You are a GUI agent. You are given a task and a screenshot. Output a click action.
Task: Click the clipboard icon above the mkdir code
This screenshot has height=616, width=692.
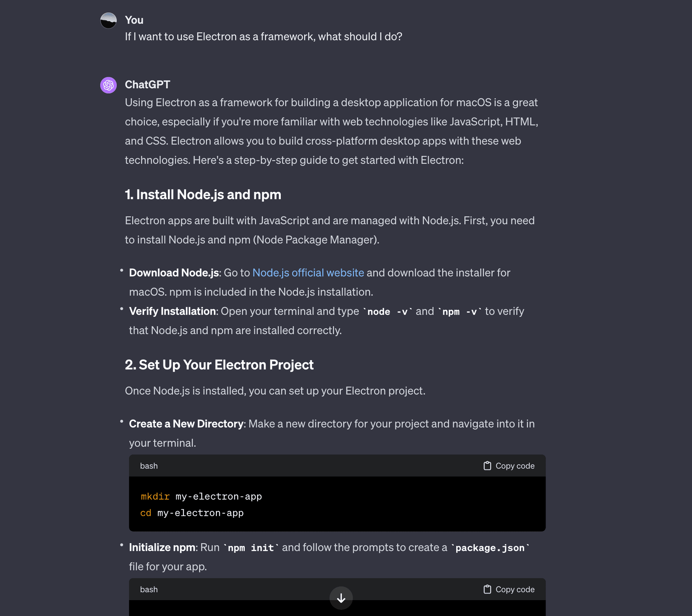coord(487,466)
